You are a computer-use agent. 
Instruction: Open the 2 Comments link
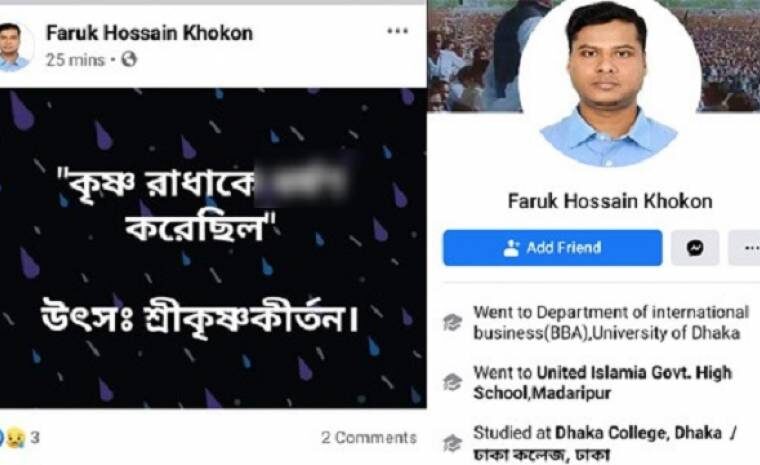pos(369,438)
